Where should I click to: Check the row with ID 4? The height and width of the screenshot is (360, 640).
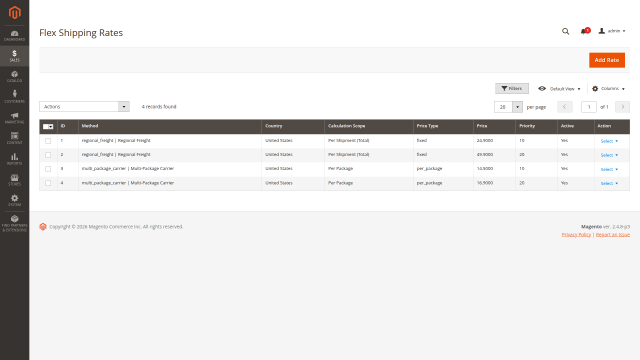coord(48,183)
